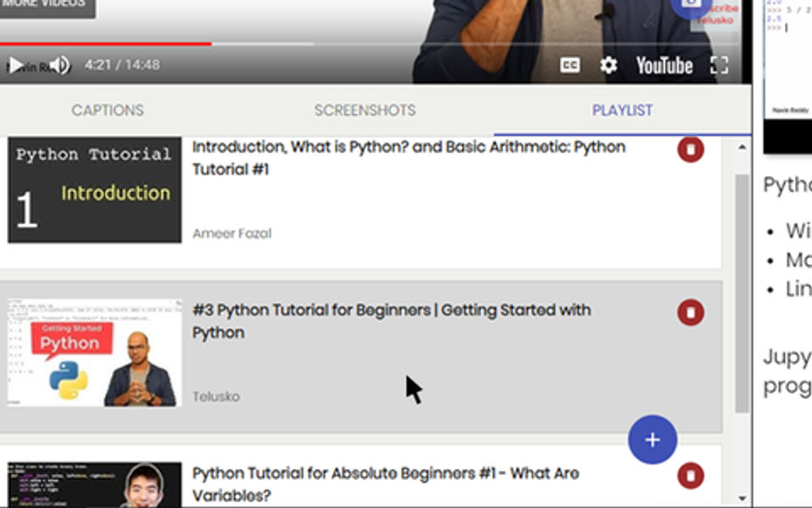Click the playlist vertical scrollbar thumb

(x=742, y=294)
